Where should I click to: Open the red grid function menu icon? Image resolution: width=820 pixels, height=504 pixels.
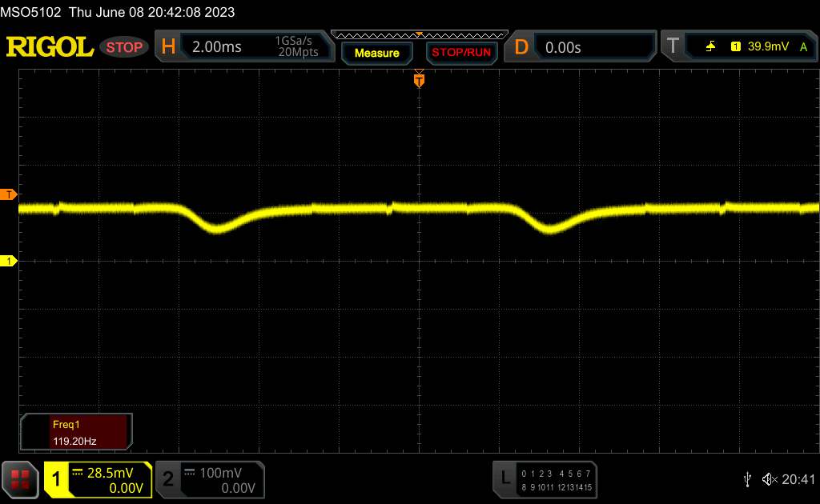20,479
